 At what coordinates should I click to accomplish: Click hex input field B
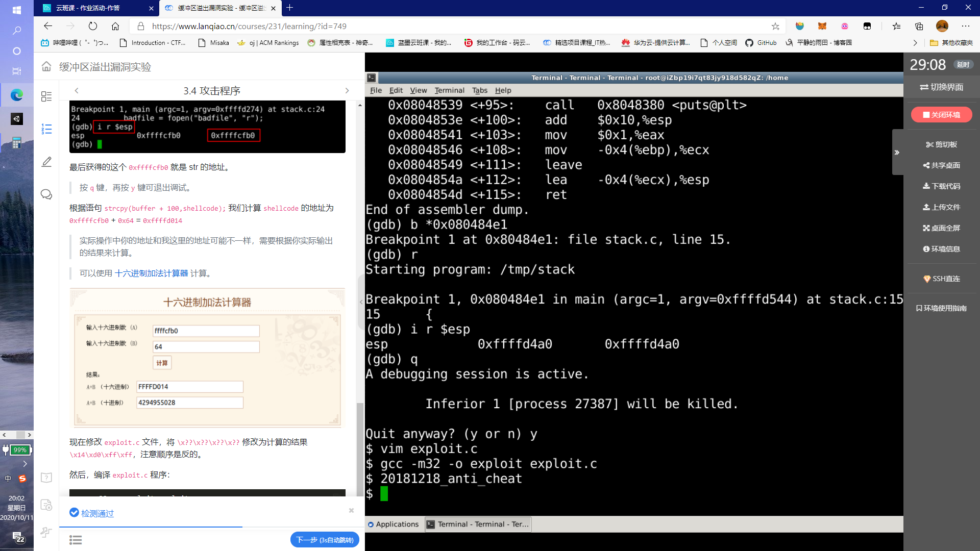(206, 347)
